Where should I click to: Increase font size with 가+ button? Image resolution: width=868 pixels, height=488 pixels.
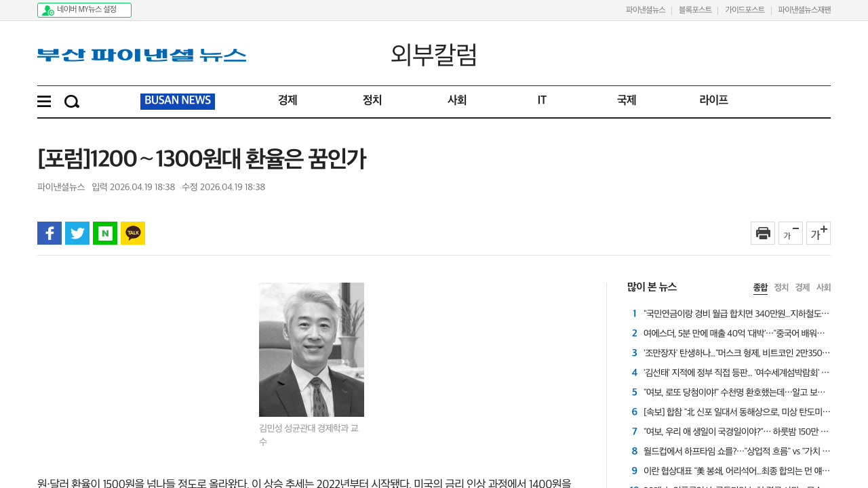point(818,233)
